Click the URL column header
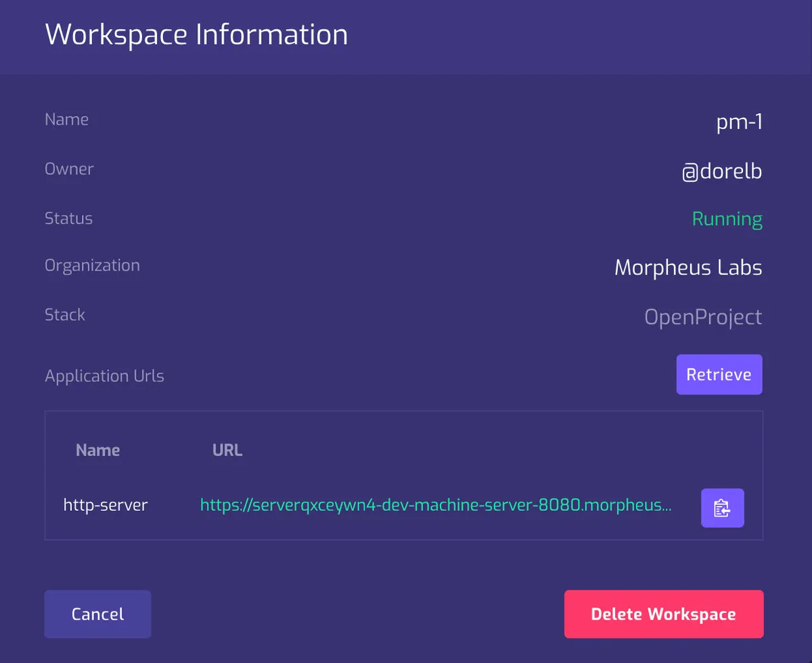This screenshot has height=663, width=812. 227,451
